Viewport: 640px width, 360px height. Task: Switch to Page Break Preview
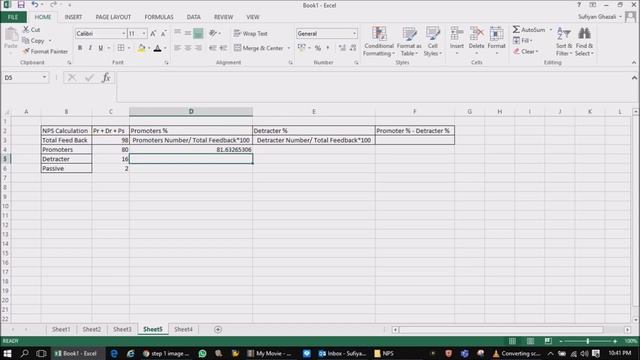(x=548, y=341)
